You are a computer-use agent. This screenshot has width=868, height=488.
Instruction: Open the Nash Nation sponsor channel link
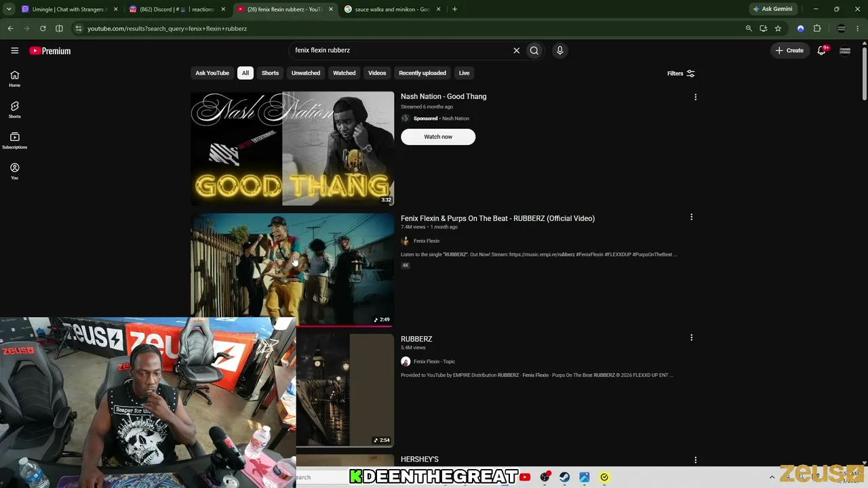(456, 119)
